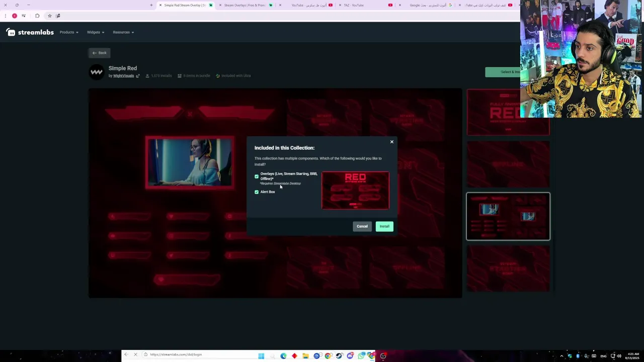The width and height of the screenshot is (644, 362).
Task: Open the browser menu three-dots icon
Action: 6,16
